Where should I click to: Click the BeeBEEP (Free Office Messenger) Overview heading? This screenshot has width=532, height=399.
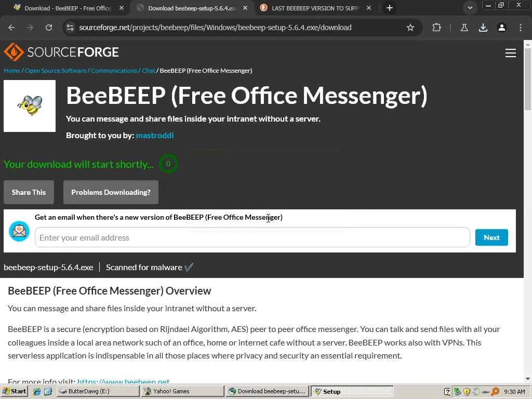110,291
